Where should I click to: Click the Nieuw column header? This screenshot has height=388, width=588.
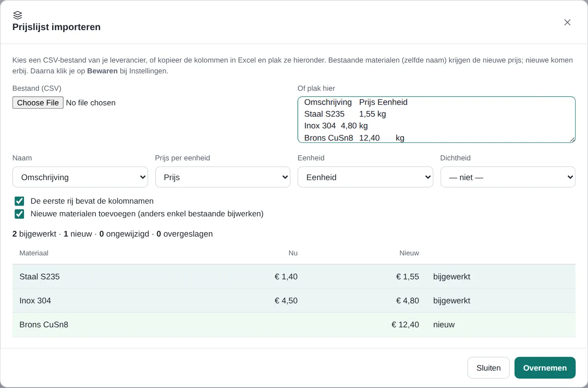tap(409, 253)
